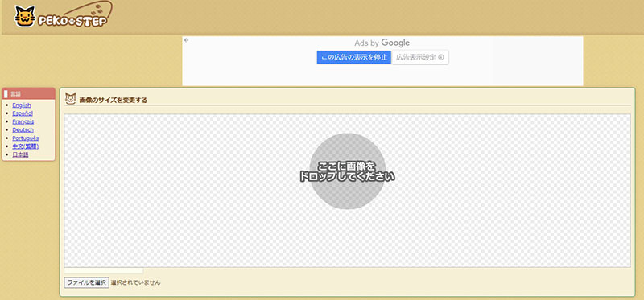Click the 画像のサイズを変更する heading
The width and height of the screenshot is (644, 300).
point(114,100)
